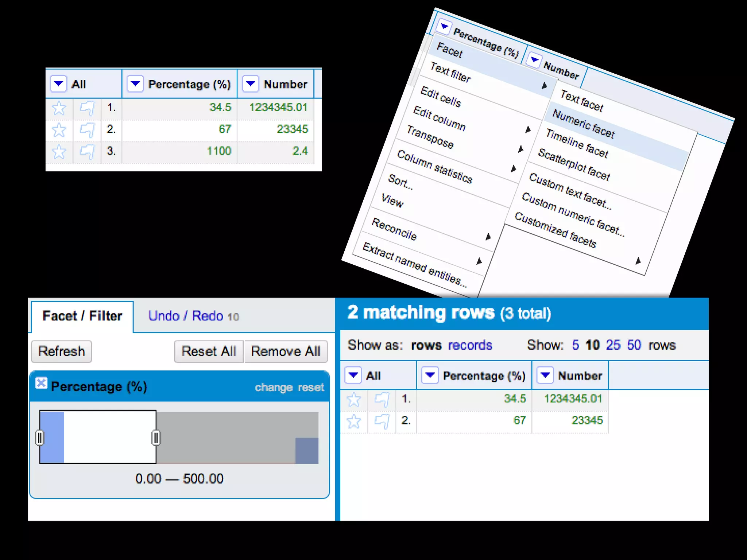Star row 2 in the matching rows table
The image size is (747, 560).
point(353,421)
